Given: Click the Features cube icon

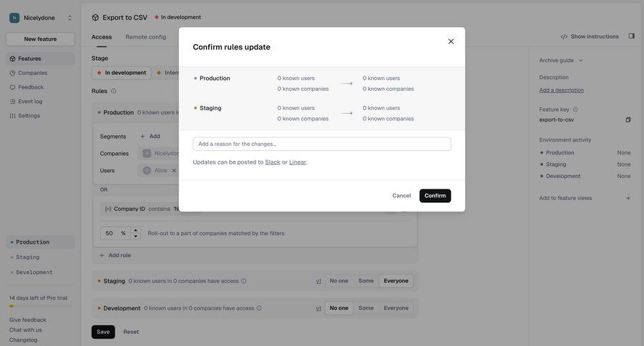Looking at the screenshot, I should point(12,59).
